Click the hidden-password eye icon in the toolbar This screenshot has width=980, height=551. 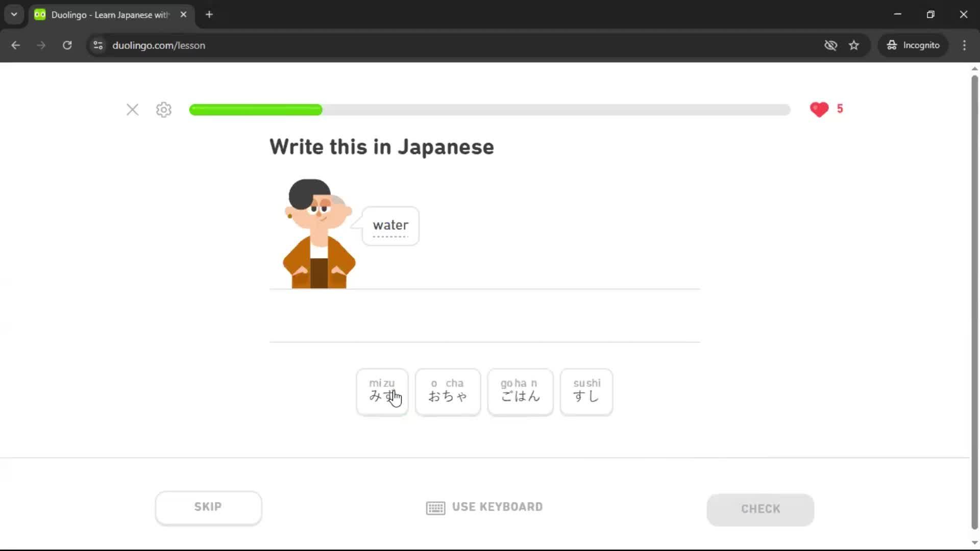830,45
